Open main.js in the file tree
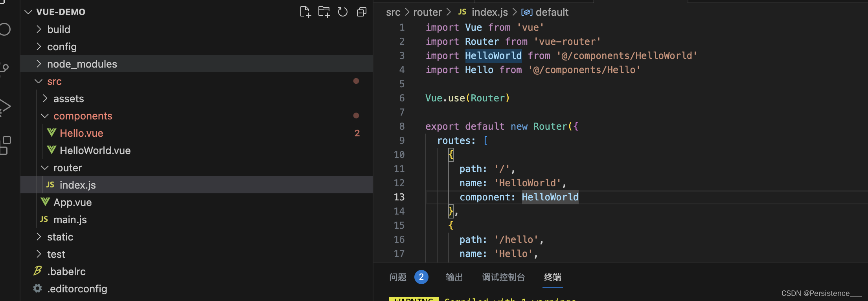Image resolution: width=868 pixels, height=301 pixels. click(70, 219)
